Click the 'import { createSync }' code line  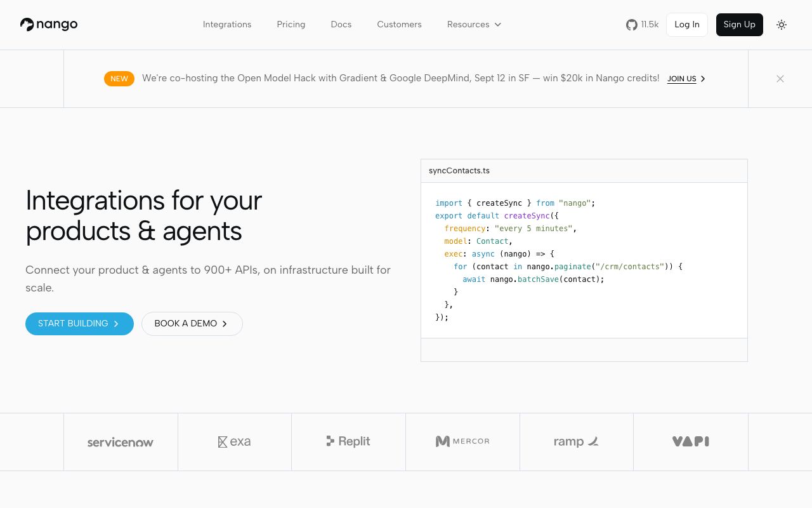[515, 203]
